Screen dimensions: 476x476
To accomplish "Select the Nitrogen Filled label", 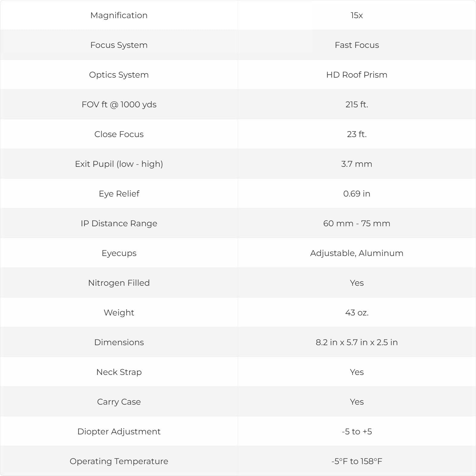I will coord(119,283).
